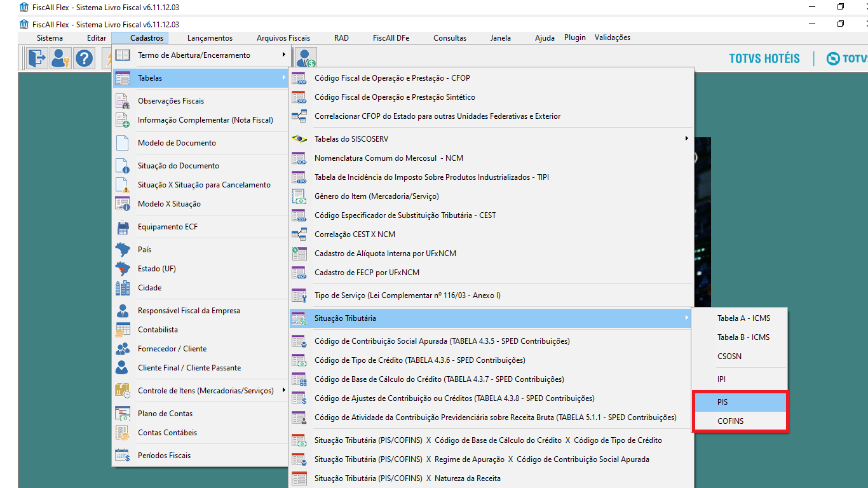Image resolution: width=868 pixels, height=488 pixels.
Task: Open the help question mark icon
Action: tap(85, 58)
